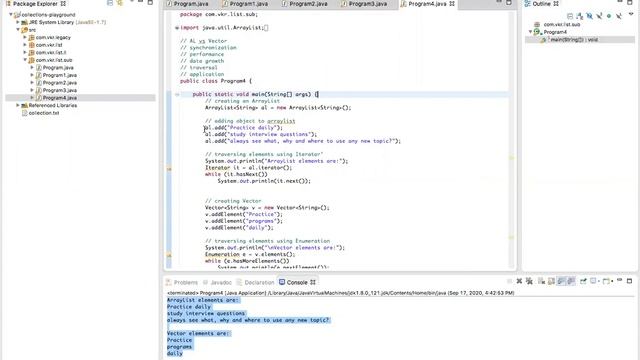The width and height of the screenshot is (640, 360).
Task: Switch to Program2.java editor tab
Action: pyautogui.click(x=305, y=4)
